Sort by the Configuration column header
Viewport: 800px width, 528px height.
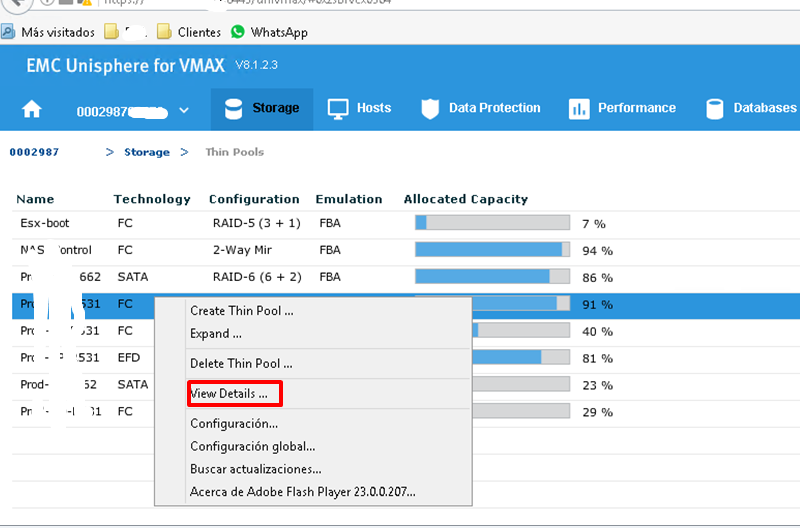tap(254, 199)
